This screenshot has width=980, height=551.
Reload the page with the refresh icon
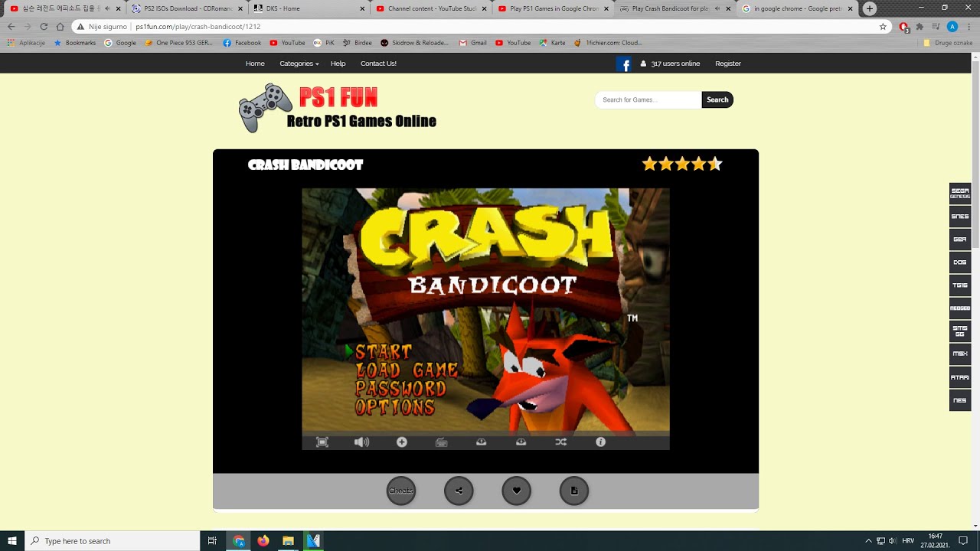pos(44,26)
